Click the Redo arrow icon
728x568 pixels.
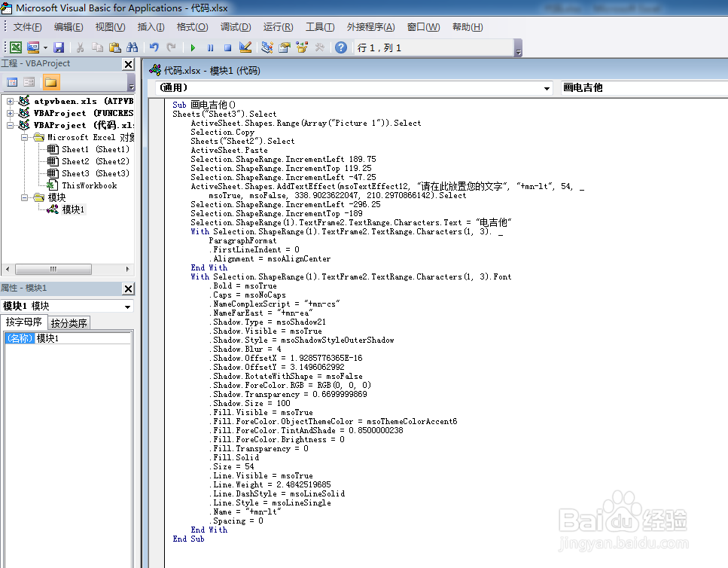(172, 47)
